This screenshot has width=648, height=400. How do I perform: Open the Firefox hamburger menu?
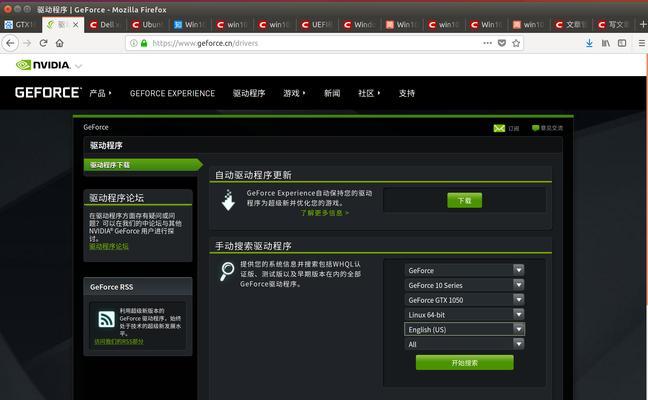tap(641, 43)
